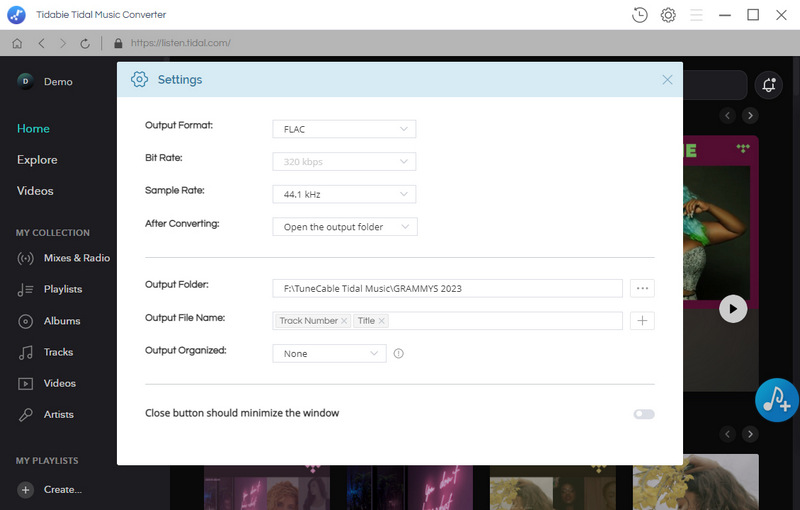Screen dimensions: 800x510
Task: Click the Albums disc icon
Action: coord(26,321)
